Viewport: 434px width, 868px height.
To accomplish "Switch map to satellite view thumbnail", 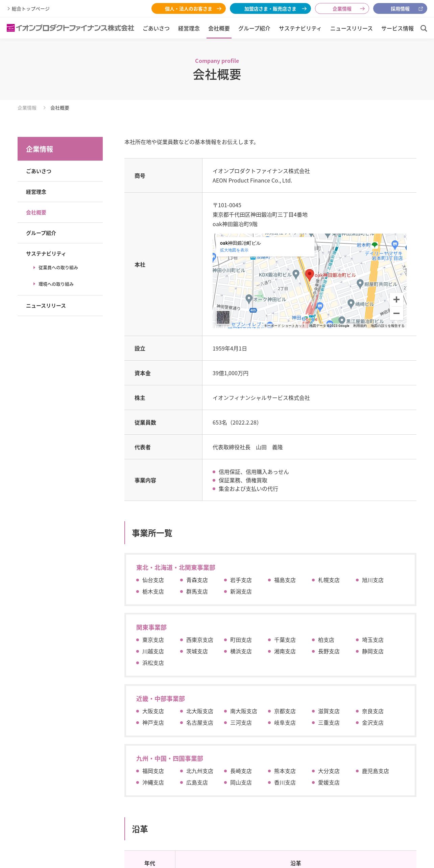I will click(x=223, y=317).
